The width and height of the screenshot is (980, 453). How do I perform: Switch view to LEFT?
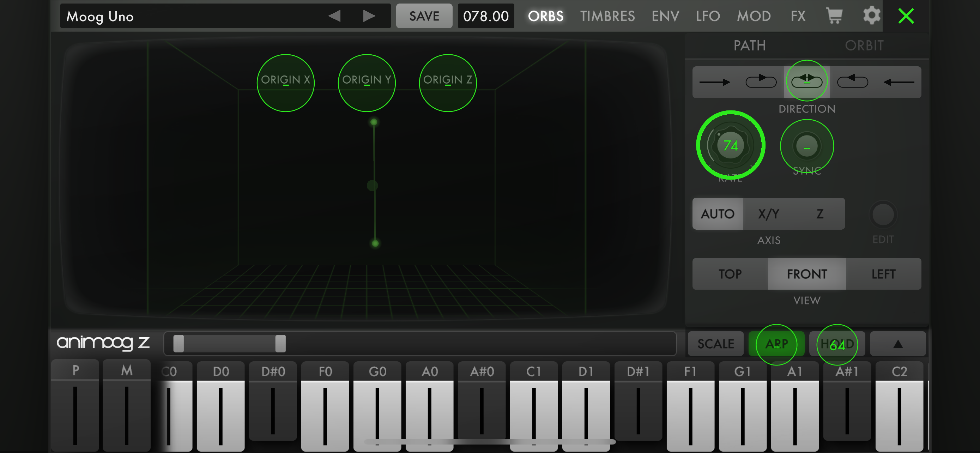(x=883, y=274)
